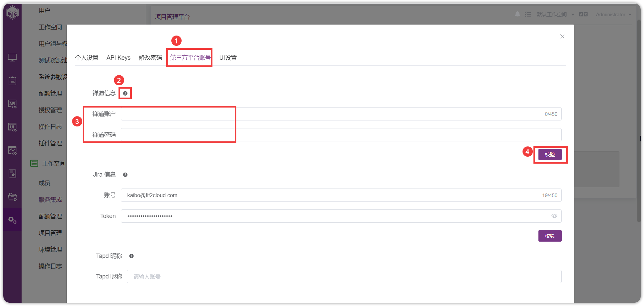Open the performance test sidebar icon
Screen dimensions: 644x306
(12, 151)
